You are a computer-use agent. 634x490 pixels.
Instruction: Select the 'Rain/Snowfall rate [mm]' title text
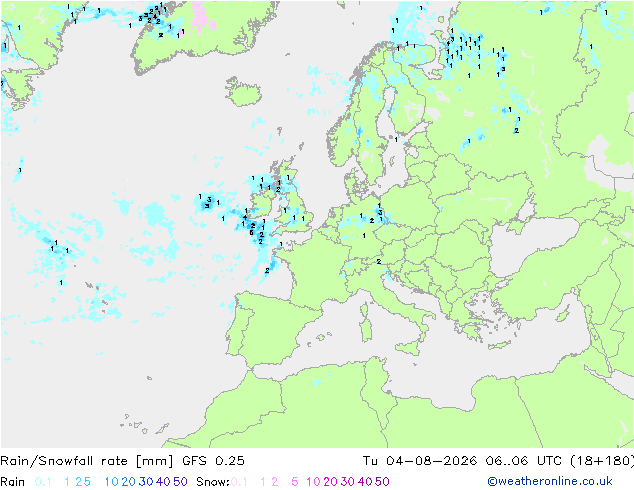point(87,461)
